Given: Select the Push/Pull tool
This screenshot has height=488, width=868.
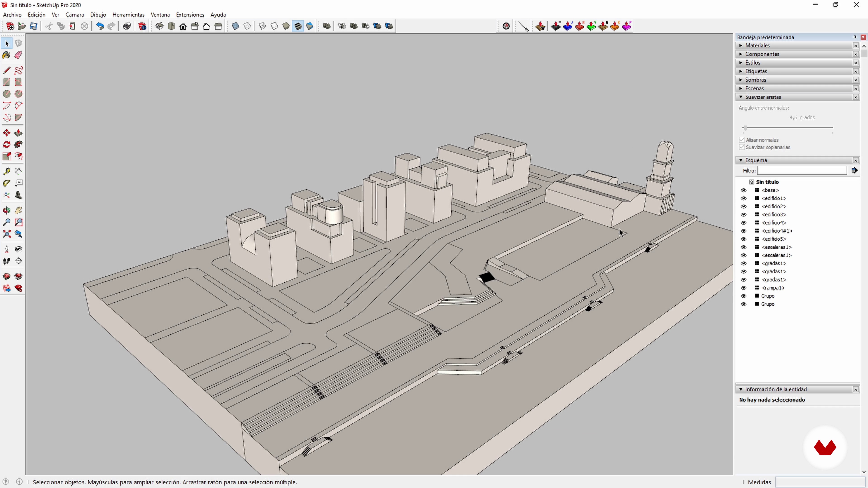Looking at the screenshot, I should click(18, 133).
